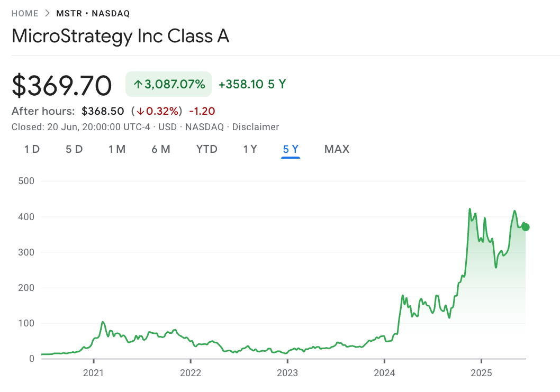Click the green percentage gain badge
This screenshot has width=560, height=392.
coord(168,84)
